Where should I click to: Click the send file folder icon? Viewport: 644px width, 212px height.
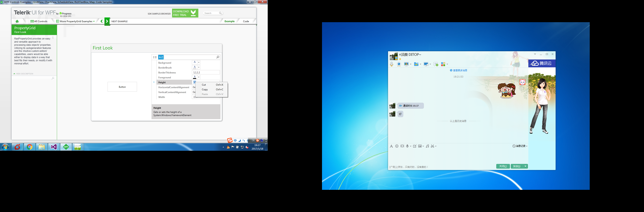point(416,64)
